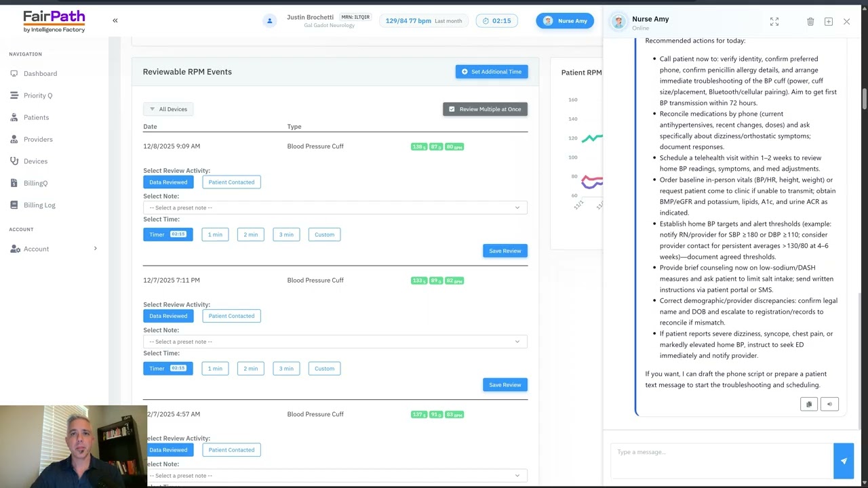Click the 133 systolic badge on 12/7/2025 7:11 PM row
This screenshot has width=868, height=488.
click(x=418, y=281)
